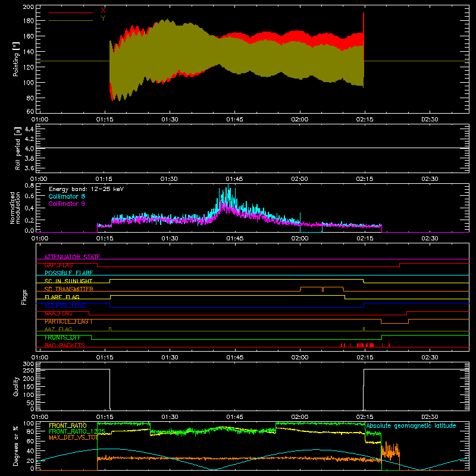Select the SC_IN_SUNLIGHT flag label
The image size is (476, 476).
[68, 281]
